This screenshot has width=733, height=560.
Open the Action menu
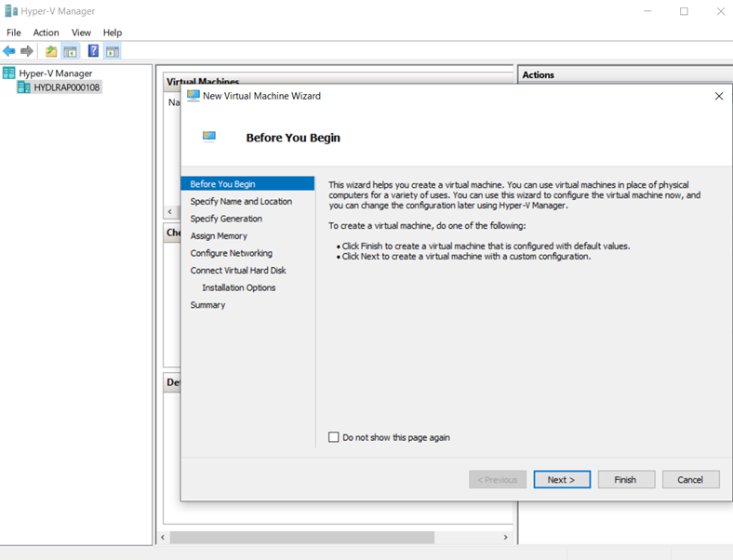46,33
